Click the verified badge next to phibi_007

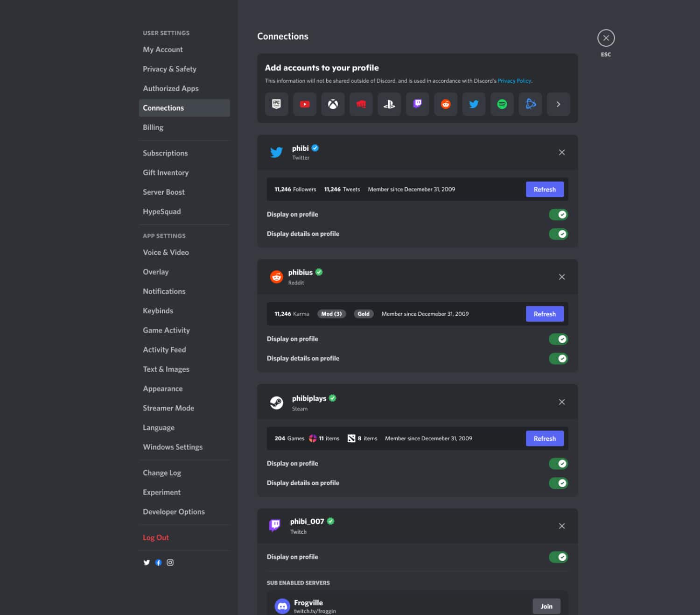pyautogui.click(x=330, y=521)
